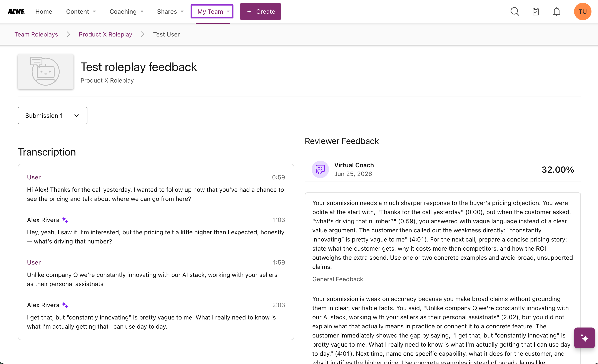Viewport: 598px width, 364px height.
Task: Click sparkle icon beside Alex Rivera at 2:03
Action: (x=65, y=305)
